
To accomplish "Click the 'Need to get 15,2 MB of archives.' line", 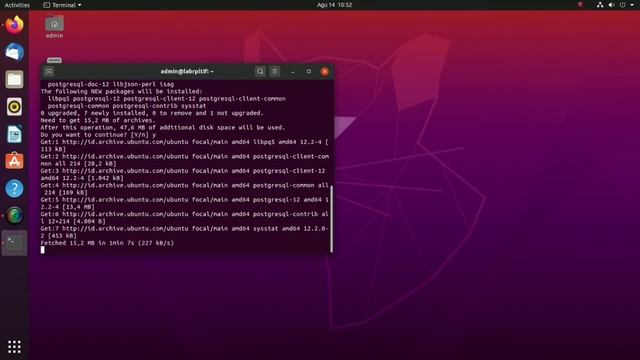I will (x=98, y=120).
